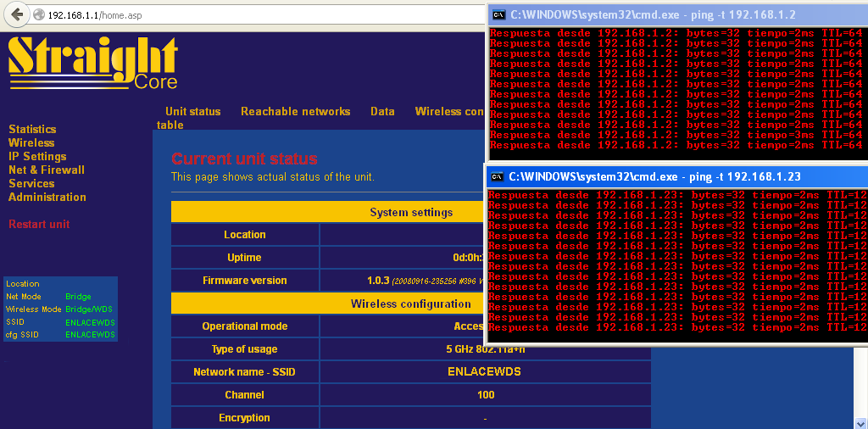This screenshot has width=868, height=429.
Task: Click the System settings table header
Action: (x=411, y=212)
